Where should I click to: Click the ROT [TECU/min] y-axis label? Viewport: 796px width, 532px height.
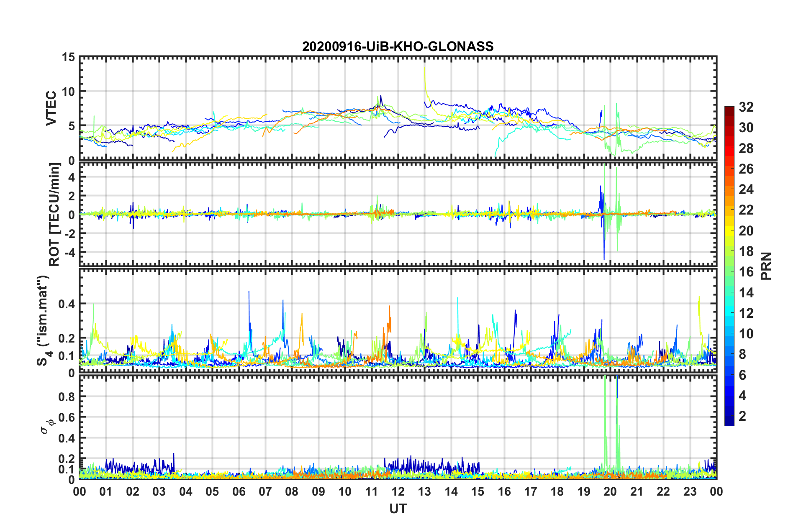pos(54,214)
